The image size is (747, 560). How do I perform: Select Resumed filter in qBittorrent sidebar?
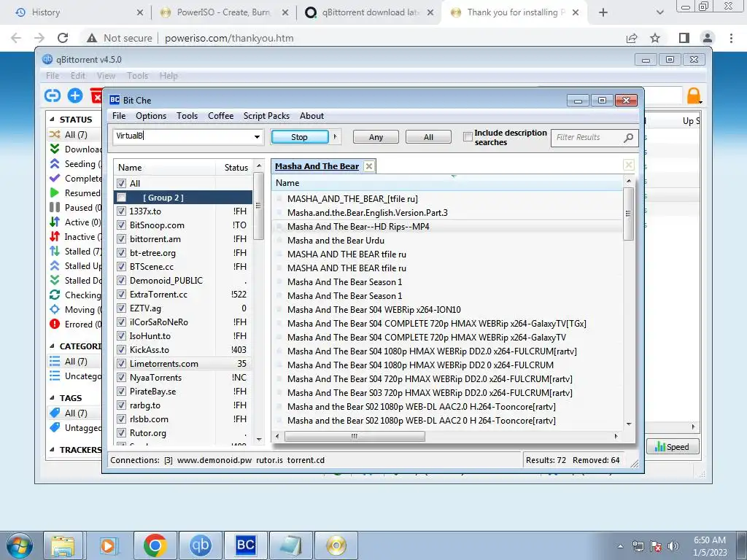point(75,192)
